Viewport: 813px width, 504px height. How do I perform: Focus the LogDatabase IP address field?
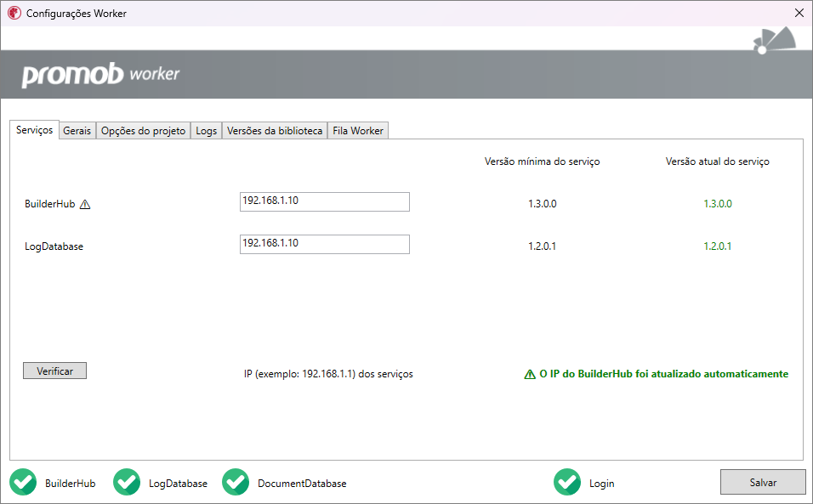coord(325,244)
